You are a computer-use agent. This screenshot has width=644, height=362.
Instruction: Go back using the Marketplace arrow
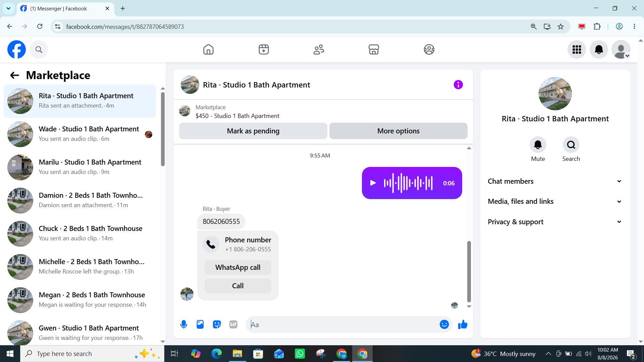click(x=14, y=75)
